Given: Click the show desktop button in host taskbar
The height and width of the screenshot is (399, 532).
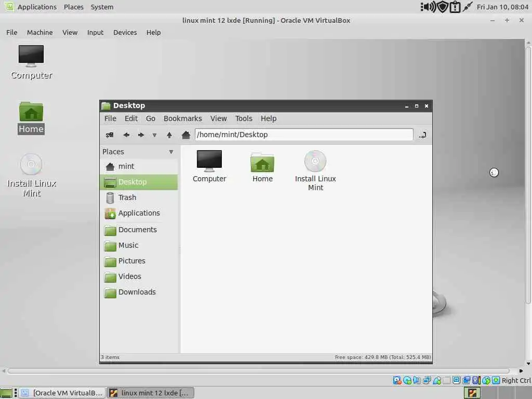Looking at the screenshot, I should pos(6,393).
